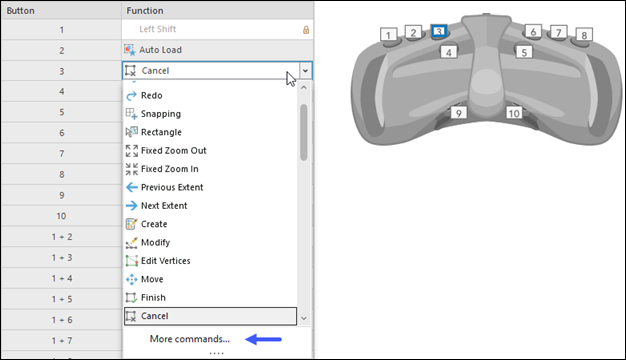The height and width of the screenshot is (360, 626).
Task: Click the Previous Extent arrow icon
Action: pyautogui.click(x=131, y=187)
